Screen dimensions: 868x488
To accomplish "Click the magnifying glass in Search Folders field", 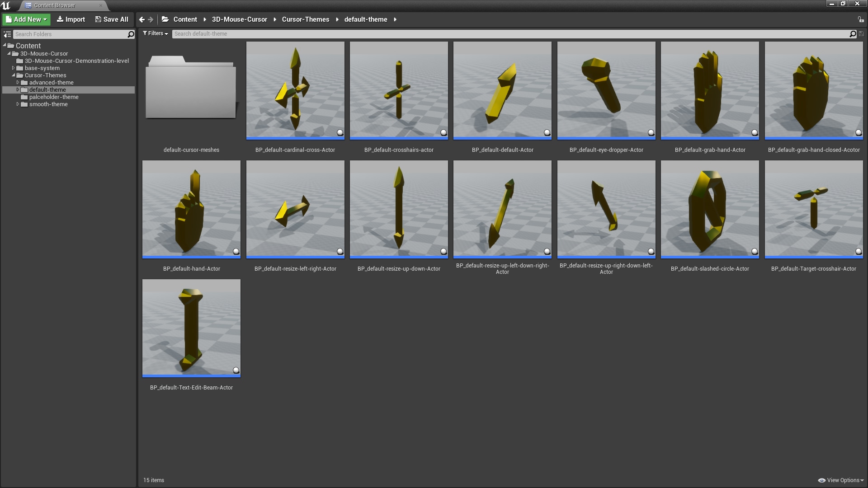I will 130,34.
